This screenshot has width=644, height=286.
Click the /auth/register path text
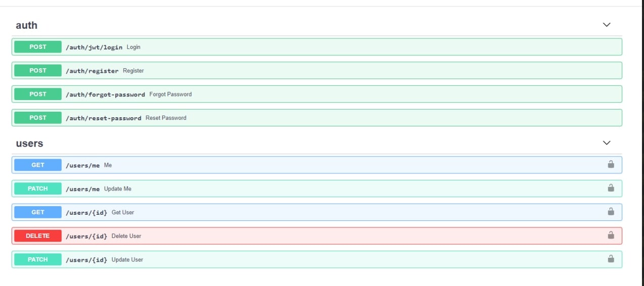click(92, 71)
